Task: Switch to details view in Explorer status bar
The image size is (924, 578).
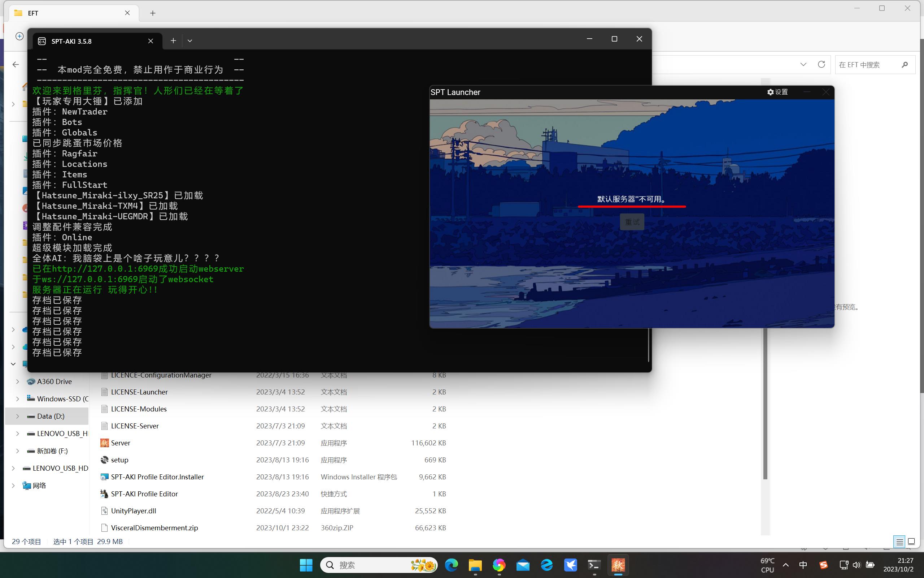Action: pyautogui.click(x=899, y=542)
